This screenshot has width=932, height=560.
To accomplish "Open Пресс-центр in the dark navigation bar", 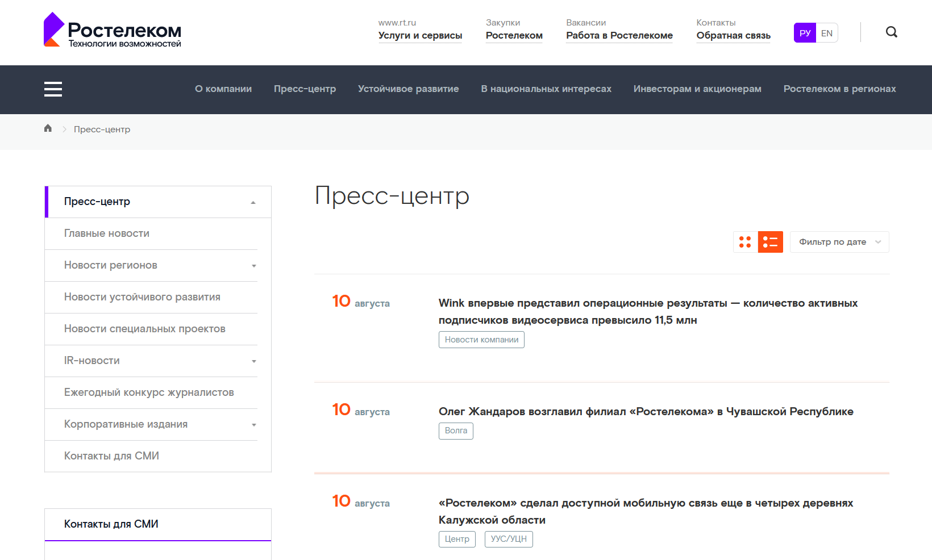I will click(x=305, y=89).
